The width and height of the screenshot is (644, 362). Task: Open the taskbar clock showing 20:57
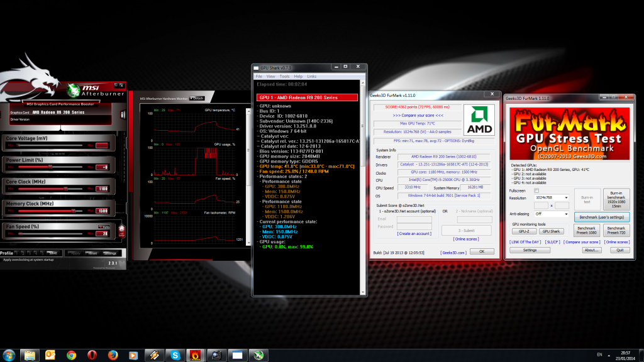click(x=625, y=356)
